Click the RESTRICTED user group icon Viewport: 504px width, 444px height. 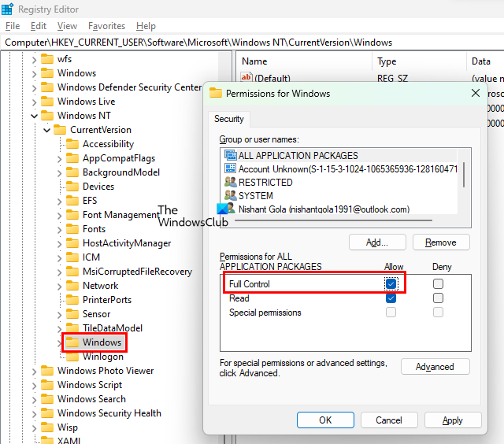pyautogui.click(x=230, y=182)
